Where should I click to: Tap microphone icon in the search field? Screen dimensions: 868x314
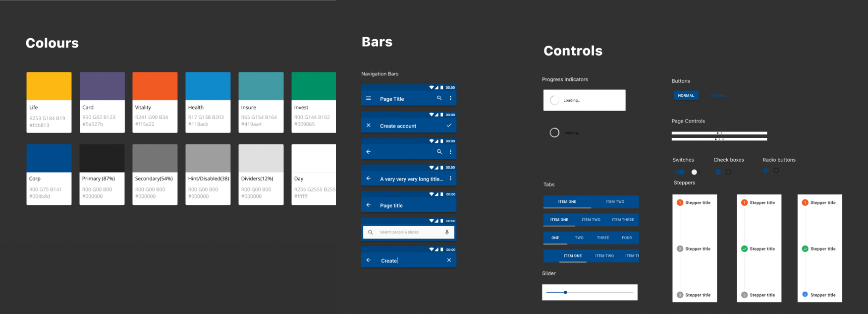coord(447,232)
